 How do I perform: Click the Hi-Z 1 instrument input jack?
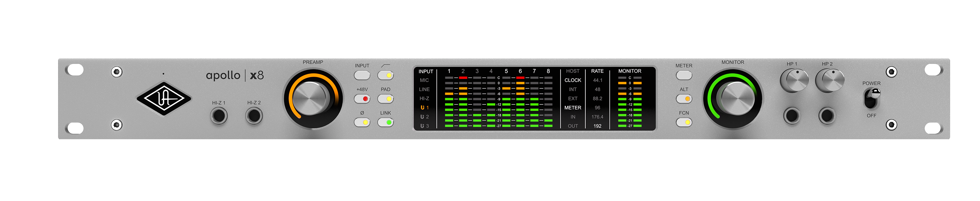coord(219,116)
